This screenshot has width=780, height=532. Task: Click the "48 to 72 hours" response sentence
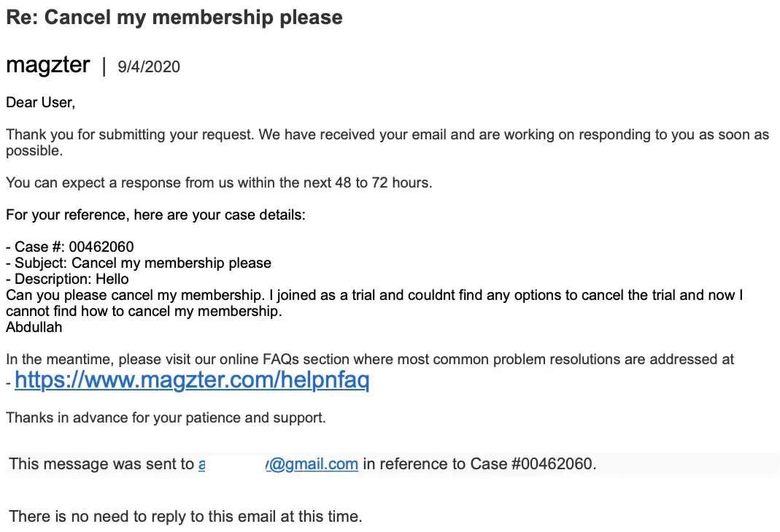219,182
